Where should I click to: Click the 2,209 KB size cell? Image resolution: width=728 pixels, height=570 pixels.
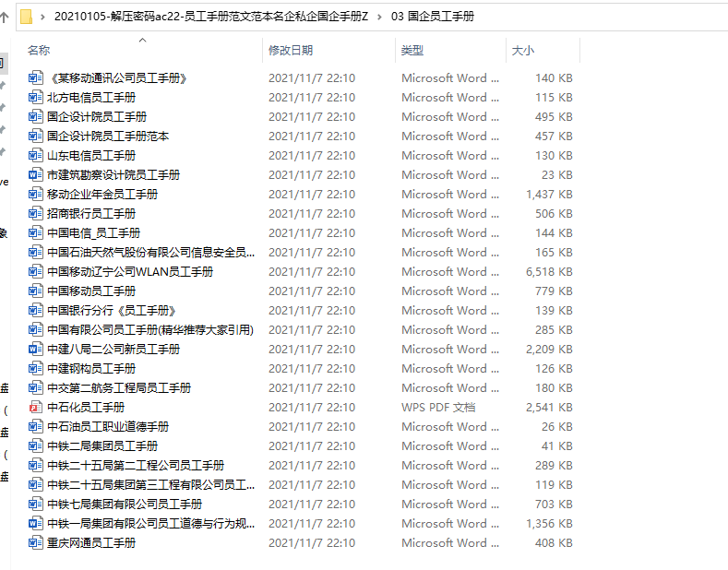[549, 349]
